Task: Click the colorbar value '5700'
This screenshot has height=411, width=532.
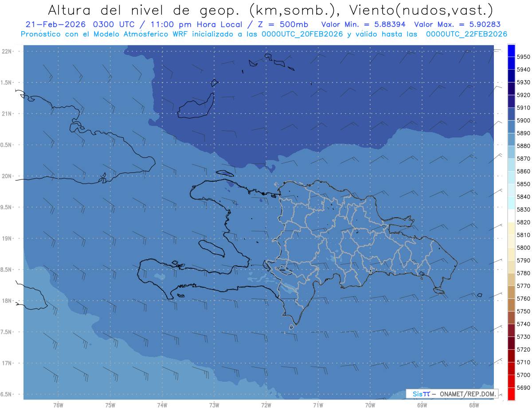Action: 523,375
